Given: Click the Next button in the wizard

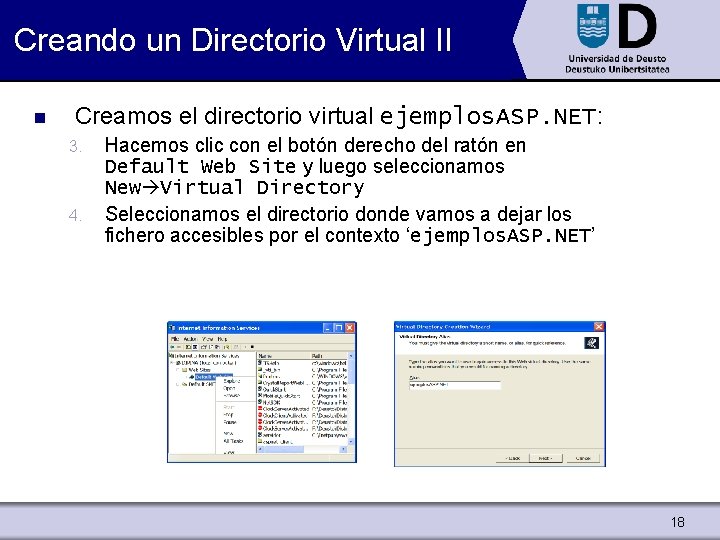Looking at the screenshot, I should pos(546,458).
